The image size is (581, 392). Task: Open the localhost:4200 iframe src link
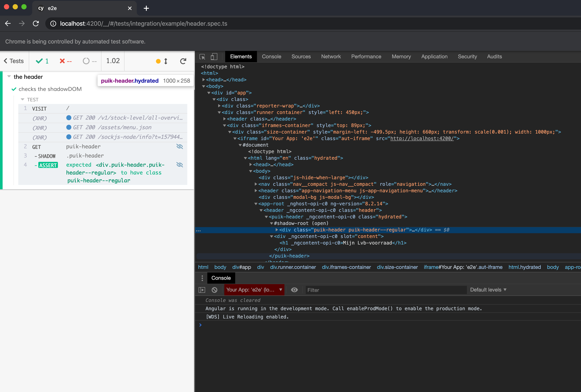pyautogui.click(x=422, y=138)
